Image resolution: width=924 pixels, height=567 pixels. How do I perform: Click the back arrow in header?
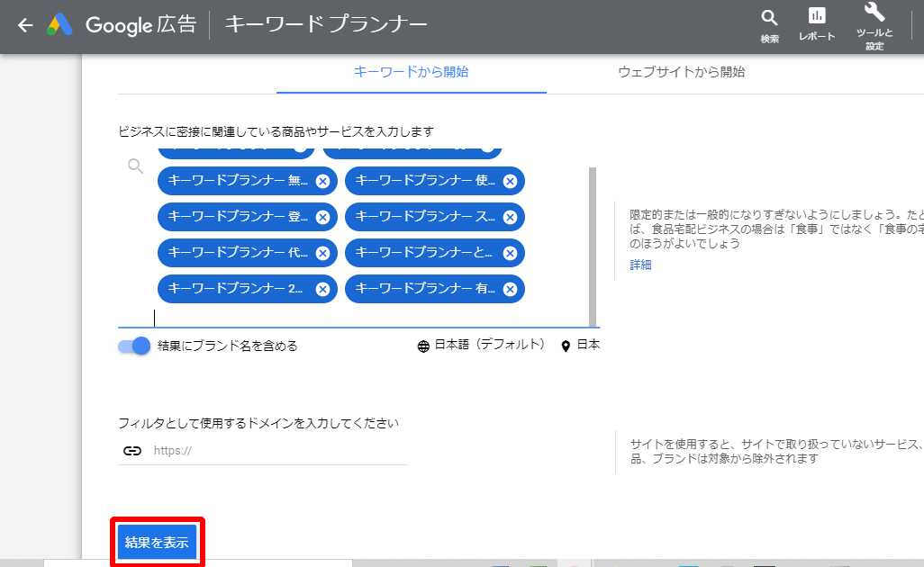25,25
